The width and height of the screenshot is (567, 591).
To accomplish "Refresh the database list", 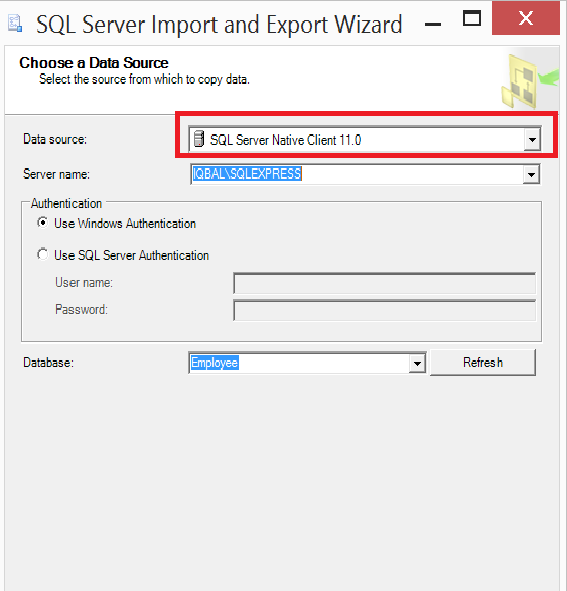I will 483,362.
